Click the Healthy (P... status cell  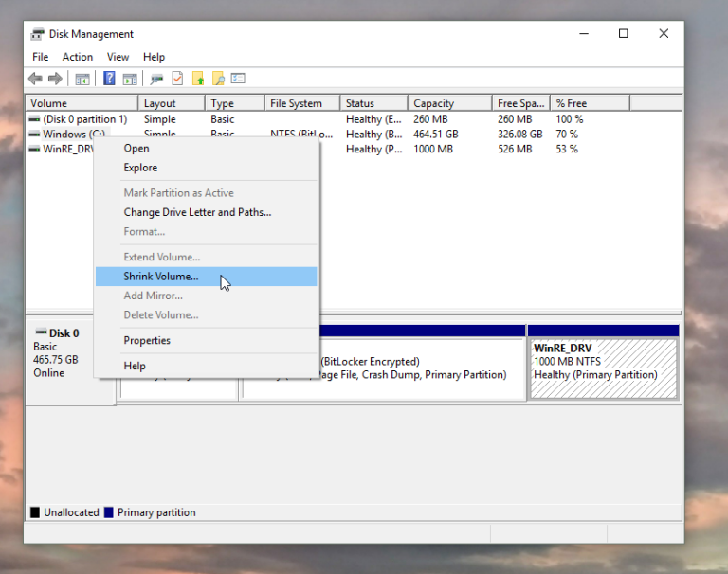pos(373,150)
